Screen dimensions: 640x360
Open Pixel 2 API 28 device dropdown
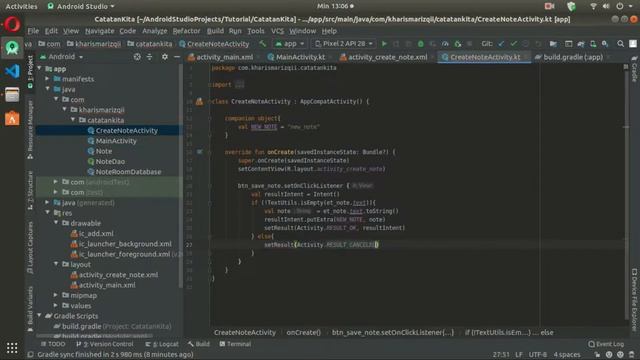click(x=344, y=44)
